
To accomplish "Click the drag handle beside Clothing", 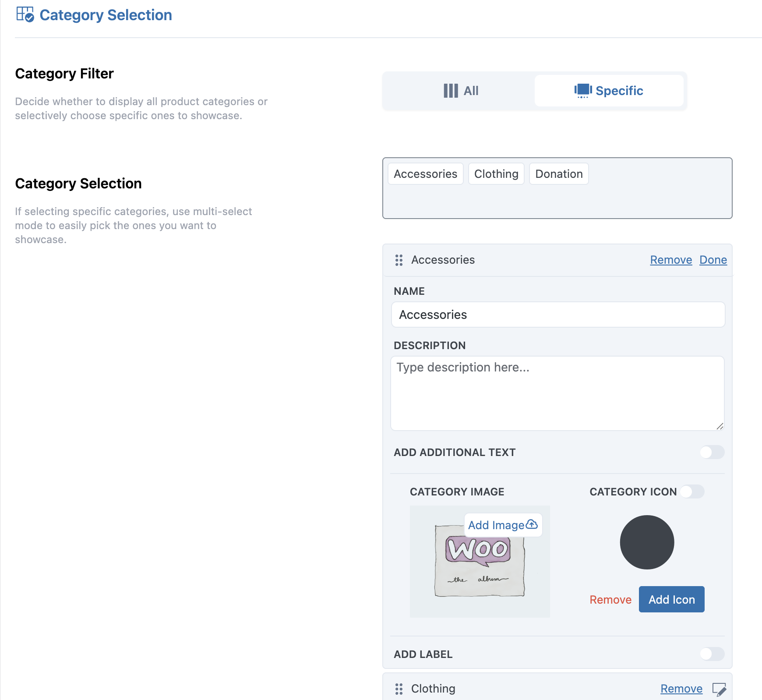I will pos(399,689).
